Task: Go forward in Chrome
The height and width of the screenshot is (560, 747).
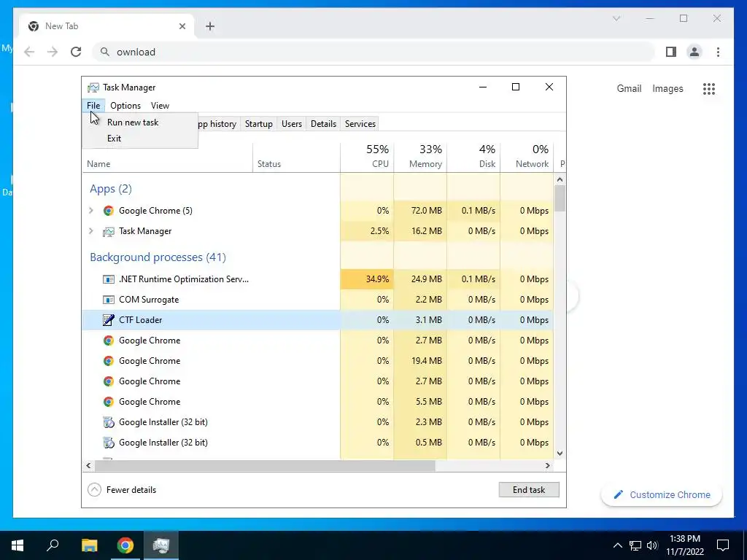Action: click(x=53, y=52)
